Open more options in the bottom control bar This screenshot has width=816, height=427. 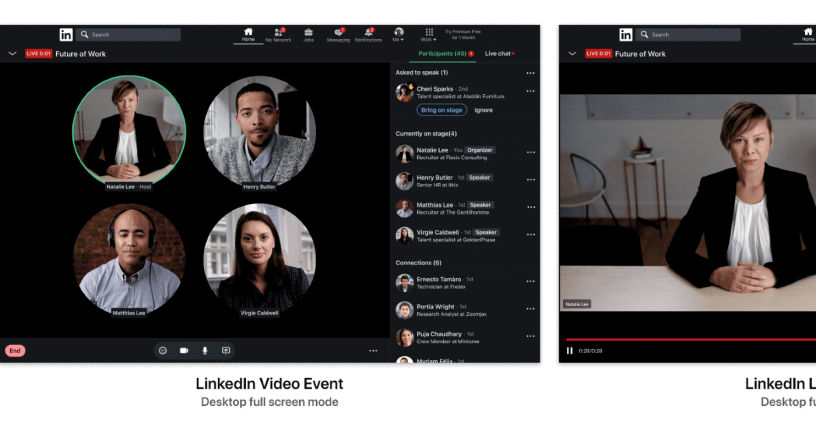coord(373,351)
